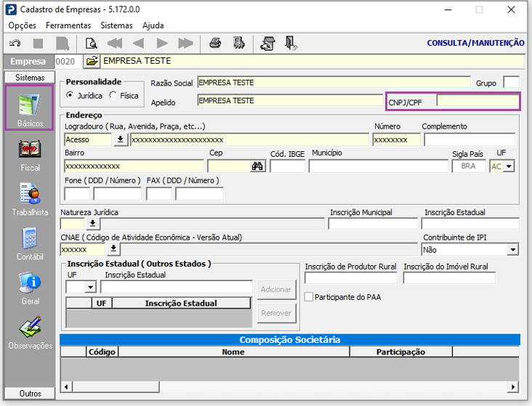Click the Participação column header
This screenshot has width=532, height=406.
pyautogui.click(x=400, y=352)
